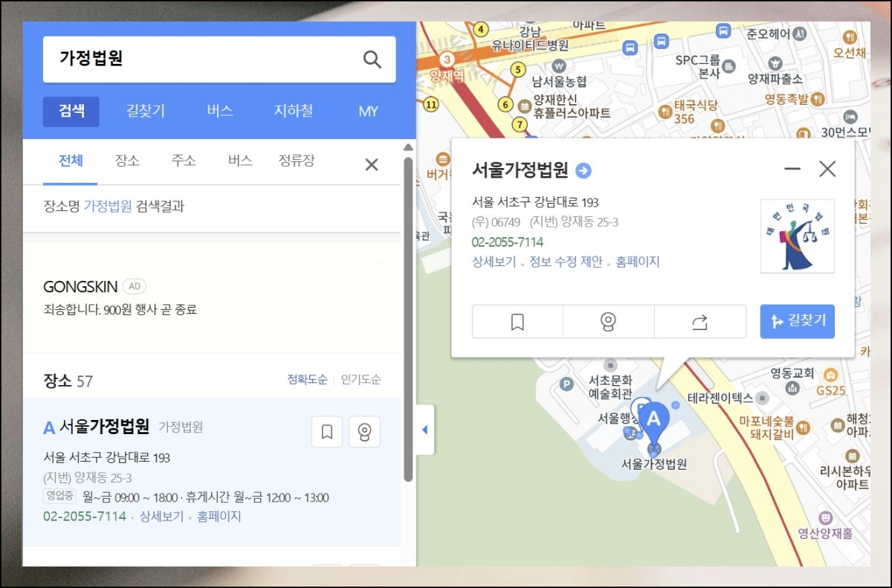Select the 장소 result filter tab
The width and height of the screenshot is (892, 588).
(x=127, y=161)
